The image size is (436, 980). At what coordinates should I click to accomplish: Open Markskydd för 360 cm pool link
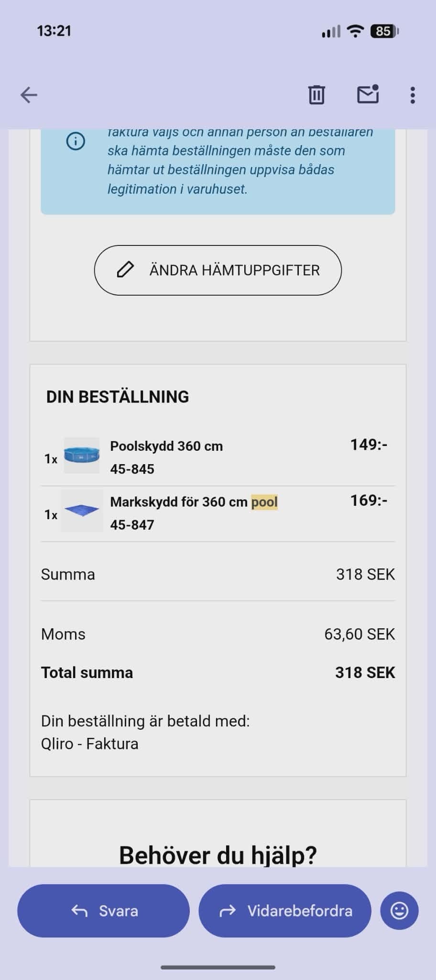(x=179, y=502)
